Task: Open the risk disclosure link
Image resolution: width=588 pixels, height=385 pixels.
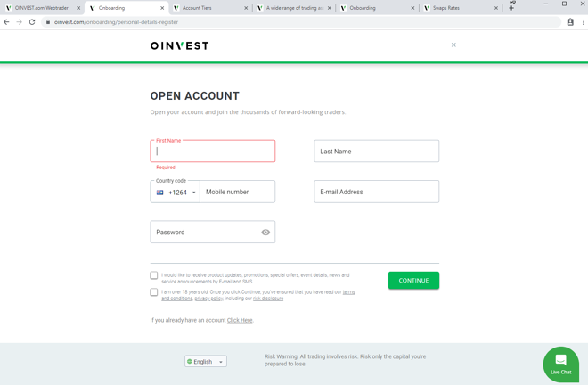Action: 268,299
